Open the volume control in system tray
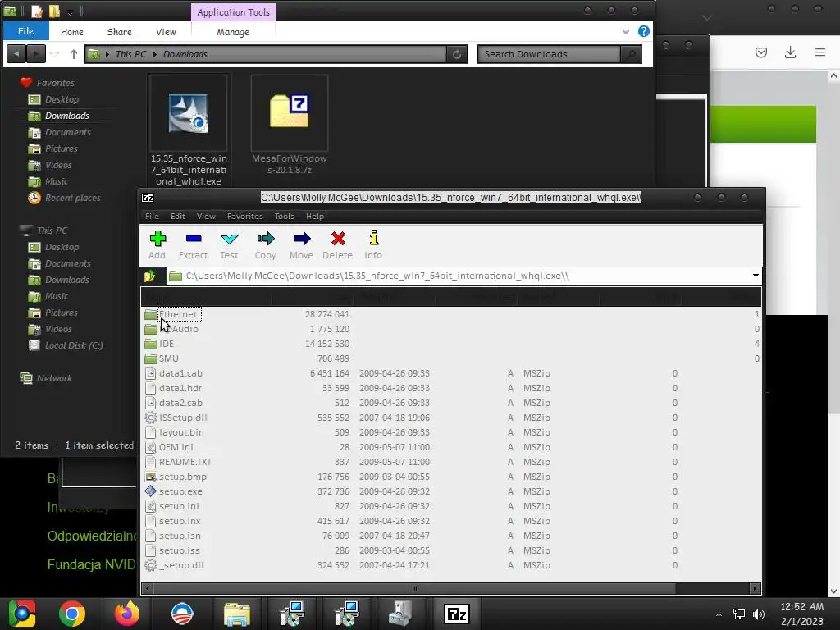This screenshot has width=840, height=630. 759,614
